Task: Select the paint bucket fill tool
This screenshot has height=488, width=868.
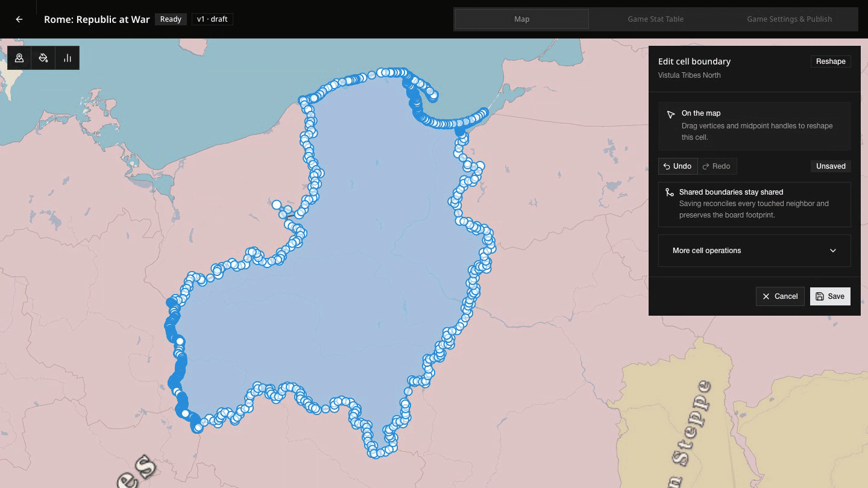Action: (43, 58)
